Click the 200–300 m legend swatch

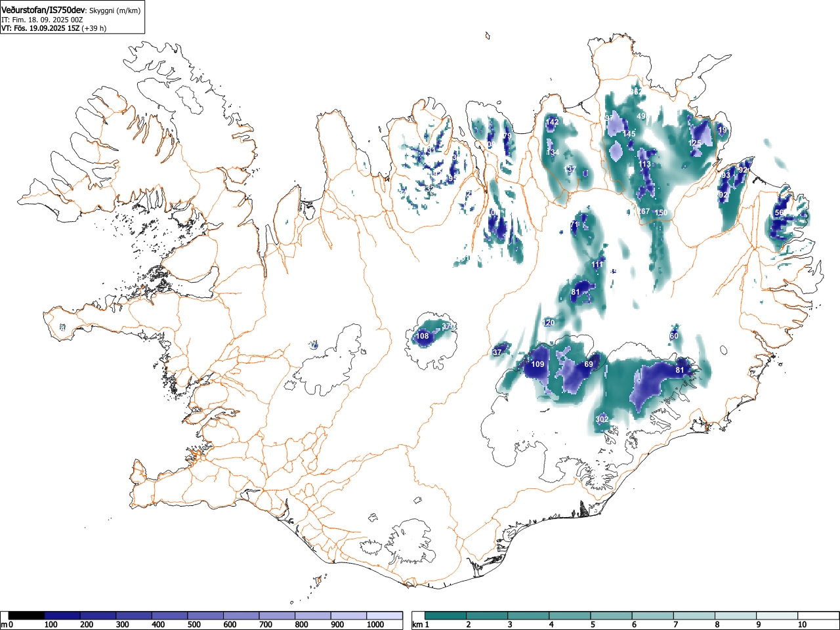98,616
